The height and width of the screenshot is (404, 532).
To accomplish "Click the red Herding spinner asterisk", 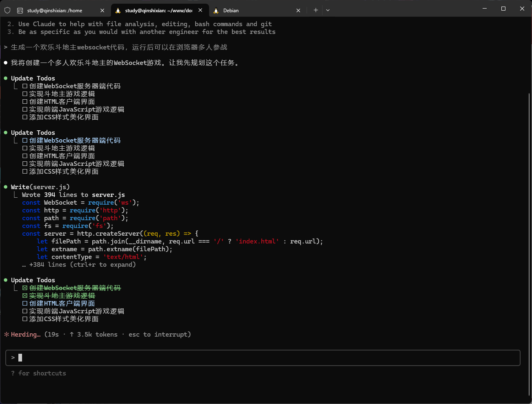I will [7, 335].
